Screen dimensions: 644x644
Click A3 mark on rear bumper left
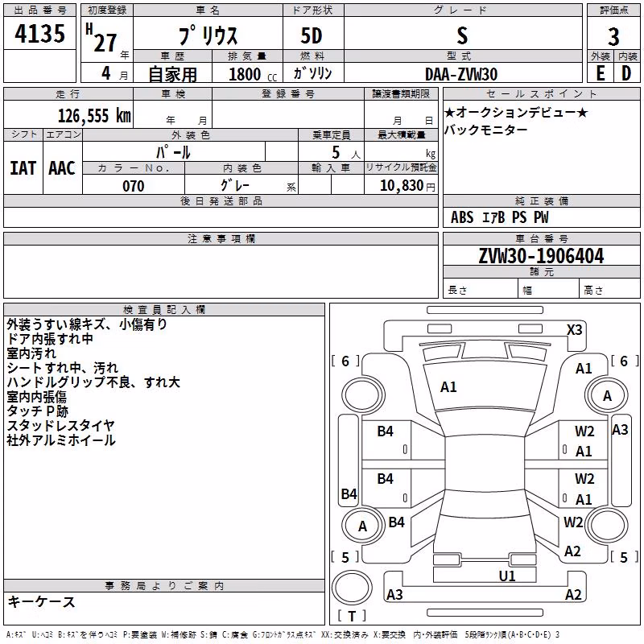coord(394,594)
